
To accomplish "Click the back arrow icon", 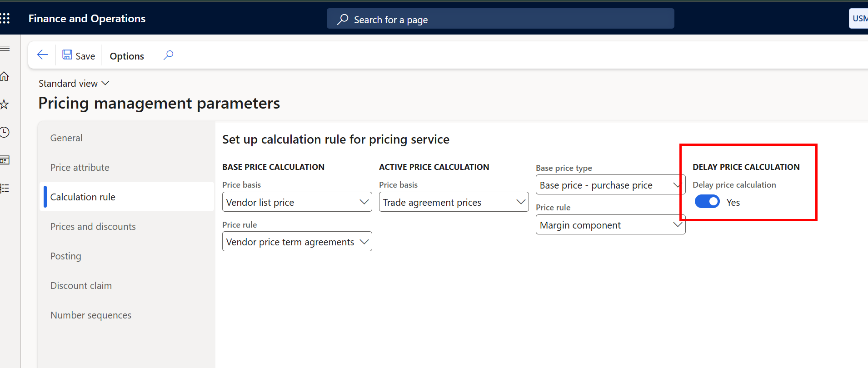I will click(x=42, y=55).
